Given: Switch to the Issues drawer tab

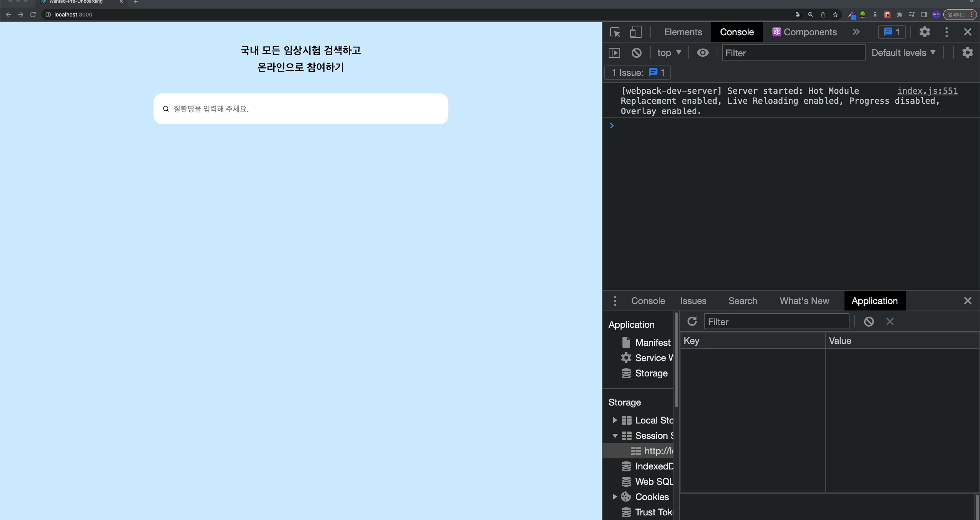Looking at the screenshot, I should 693,301.
